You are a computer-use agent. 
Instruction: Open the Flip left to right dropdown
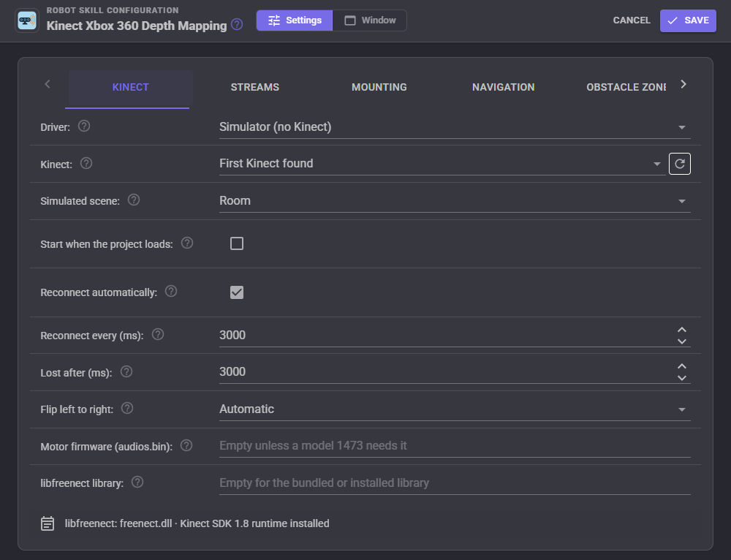click(x=455, y=409)
